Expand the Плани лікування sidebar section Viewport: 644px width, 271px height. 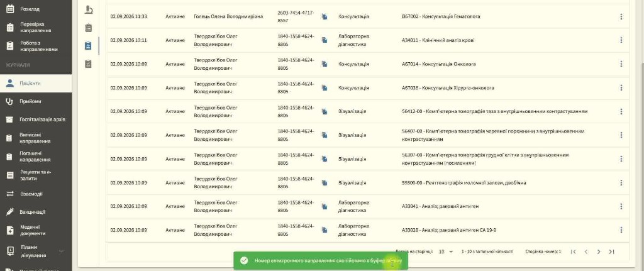[61, 252]
